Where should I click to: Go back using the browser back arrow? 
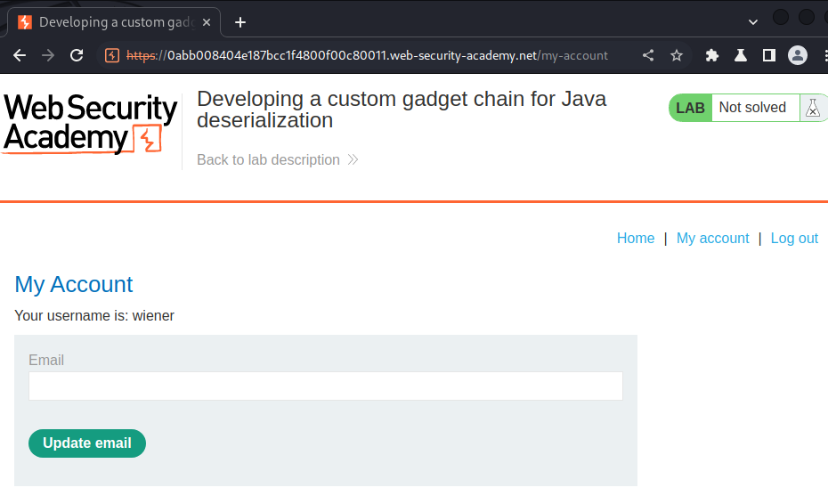coord(20,55)
